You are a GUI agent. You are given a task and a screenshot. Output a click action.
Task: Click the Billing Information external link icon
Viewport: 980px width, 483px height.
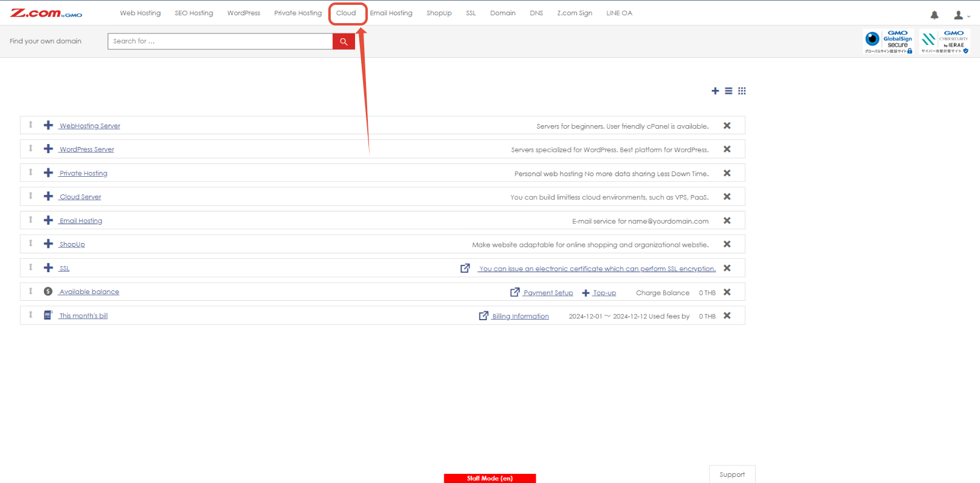484,316
